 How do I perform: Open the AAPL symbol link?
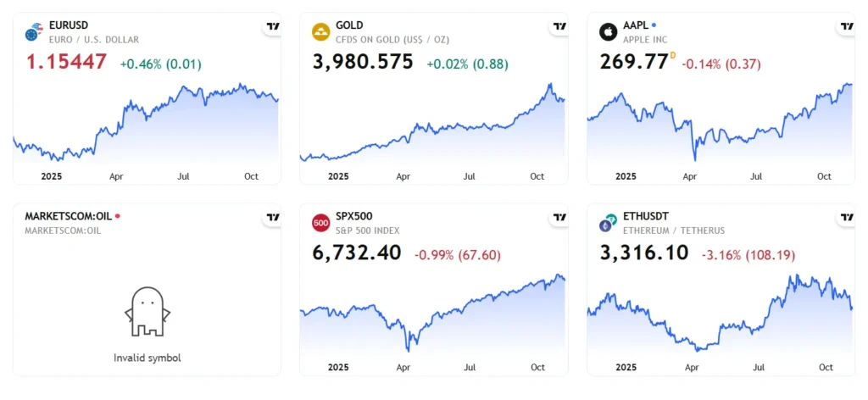(635, 26)
